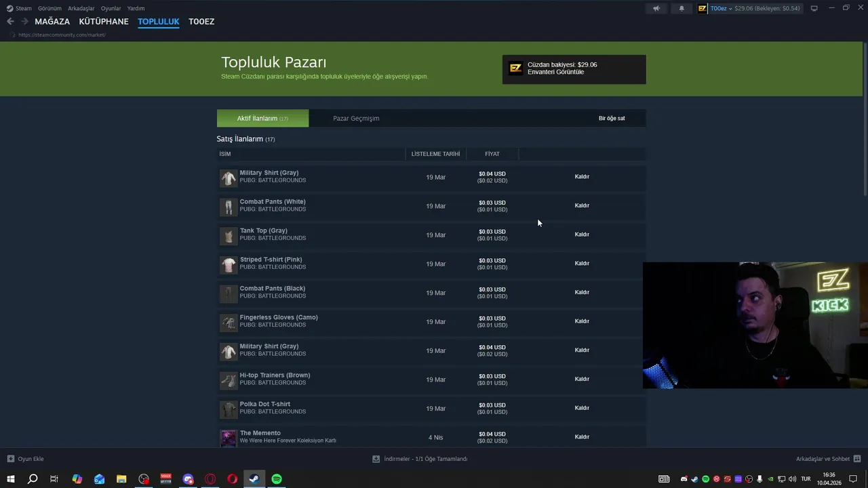Open Task View in taskbar

point(54,479)
